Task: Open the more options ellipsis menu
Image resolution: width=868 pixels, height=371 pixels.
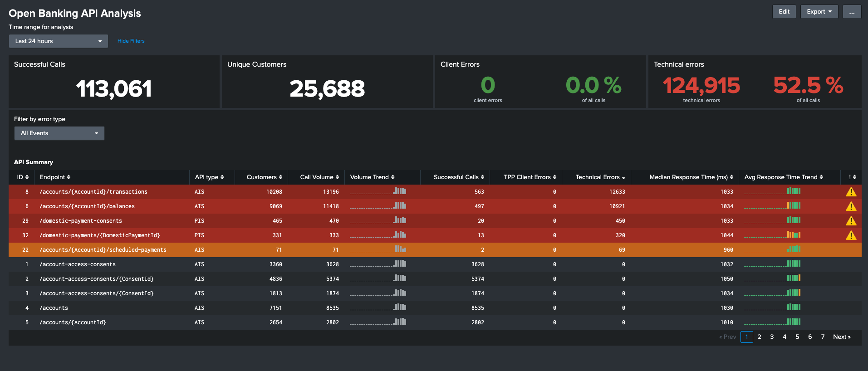Action: (852, 12)
